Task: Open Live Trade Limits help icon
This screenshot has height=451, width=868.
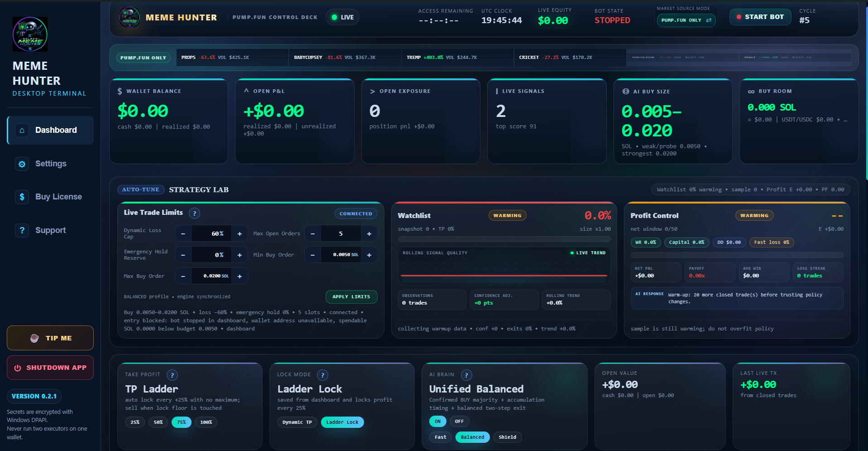Action: tap(194, 213)
